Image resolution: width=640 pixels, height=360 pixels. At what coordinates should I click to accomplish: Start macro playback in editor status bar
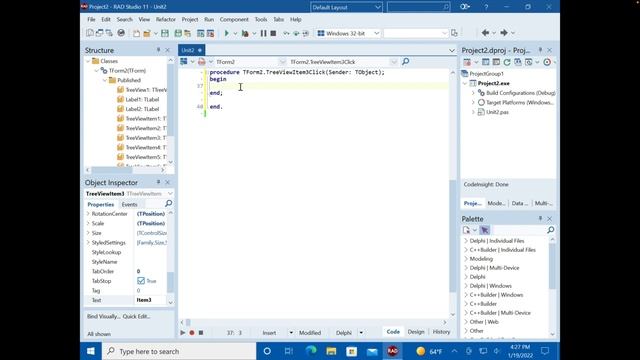click(183, 333)
